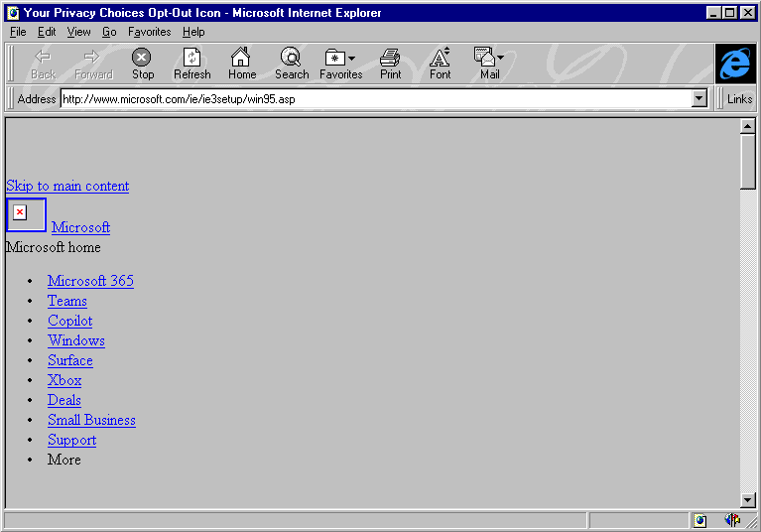This screenshot has height=532, width=761.
Task: Click the Links toolbar label
Action: (x=739, y=99)
